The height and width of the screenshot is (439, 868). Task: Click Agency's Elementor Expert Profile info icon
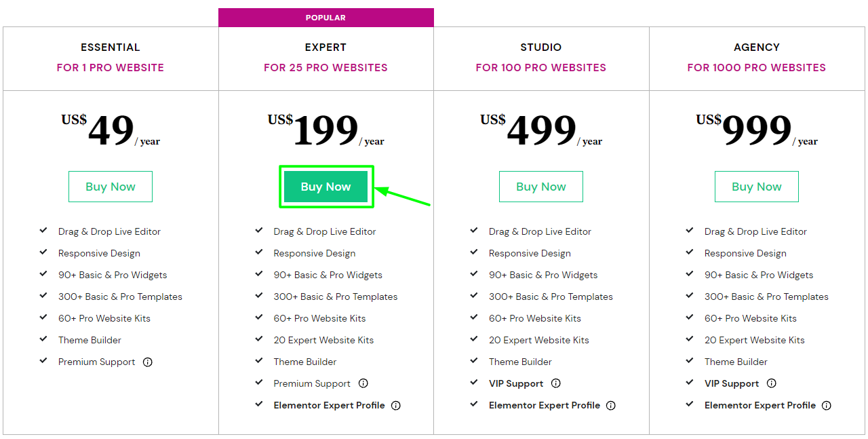(827, 405)
